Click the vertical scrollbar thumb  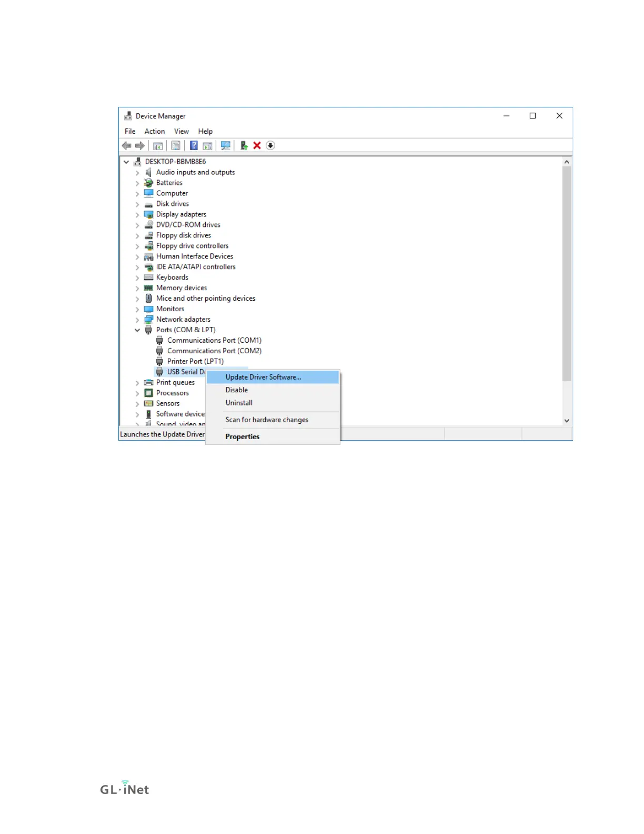pos(567,274)
